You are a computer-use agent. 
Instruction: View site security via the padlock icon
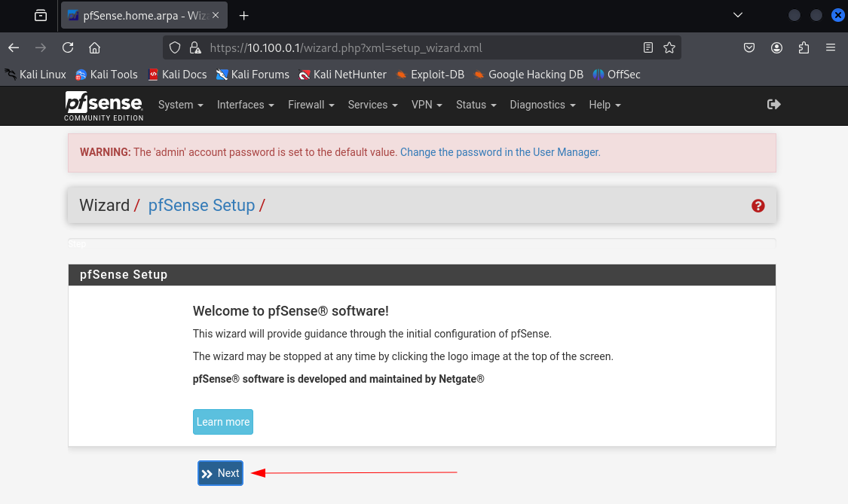(195, 47)
